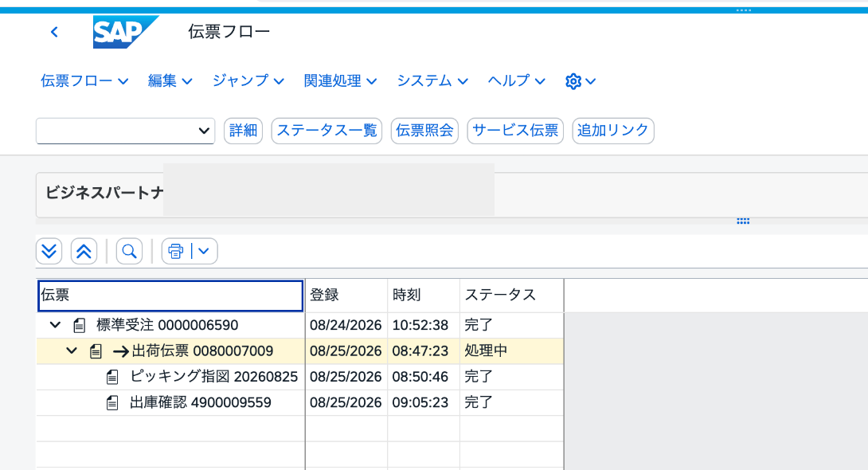Expand all nodes with double-down arrow icon
The image size is (868, 470).
coord(49,252)
